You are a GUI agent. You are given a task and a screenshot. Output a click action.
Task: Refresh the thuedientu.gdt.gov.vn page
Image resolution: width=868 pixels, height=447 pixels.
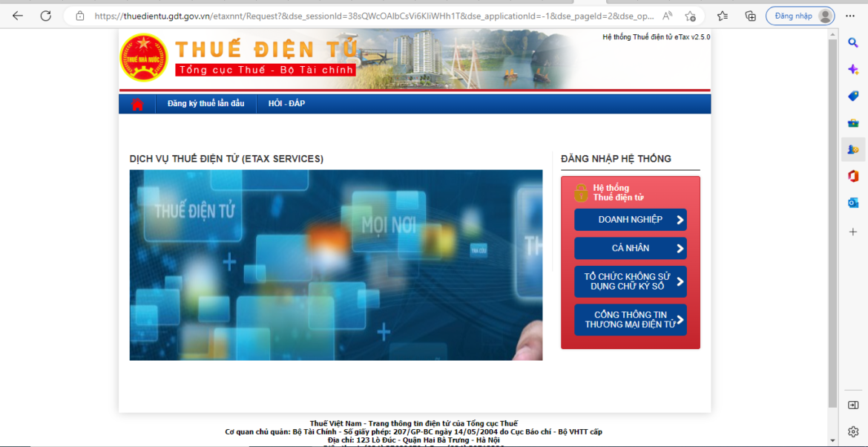[46, 14]
